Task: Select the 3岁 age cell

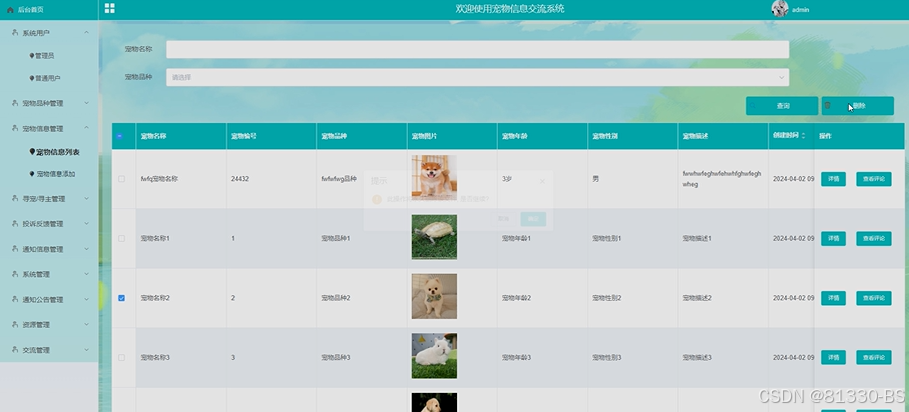Action: coord(507,179)
